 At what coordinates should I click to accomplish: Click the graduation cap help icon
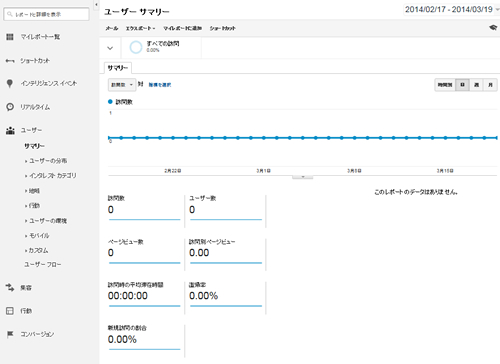493,28
